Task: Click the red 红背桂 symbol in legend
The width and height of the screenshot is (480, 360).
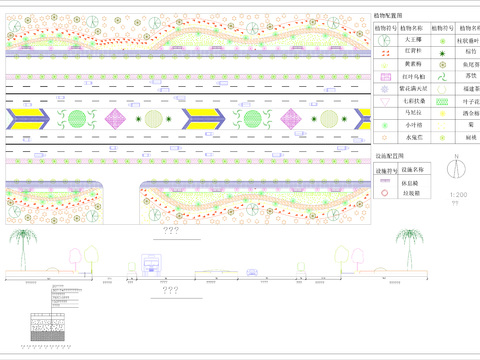Action: tap(386, 53)
